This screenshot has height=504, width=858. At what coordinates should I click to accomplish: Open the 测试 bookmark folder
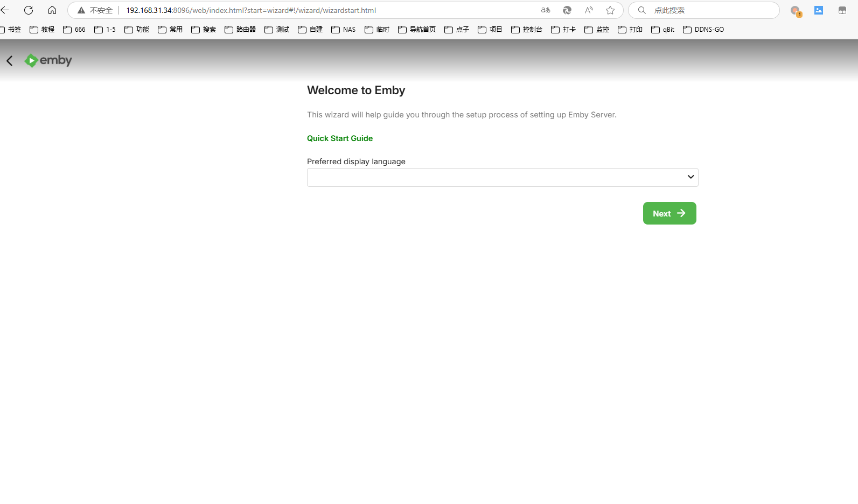pos(277,30)
